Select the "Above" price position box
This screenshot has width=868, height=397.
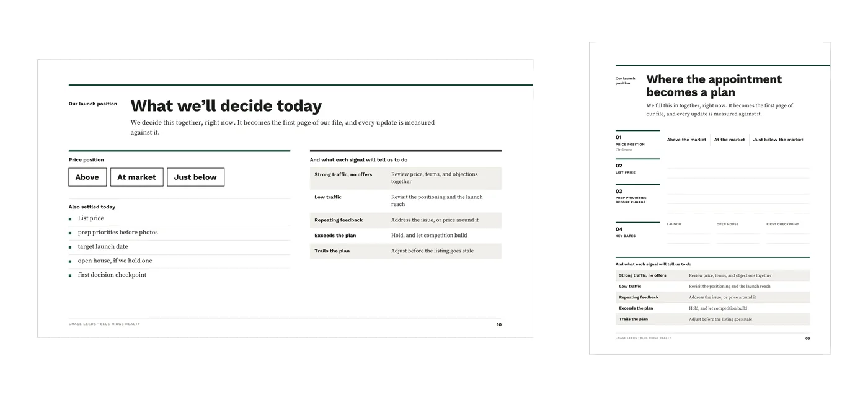click(x=87, y=177)
